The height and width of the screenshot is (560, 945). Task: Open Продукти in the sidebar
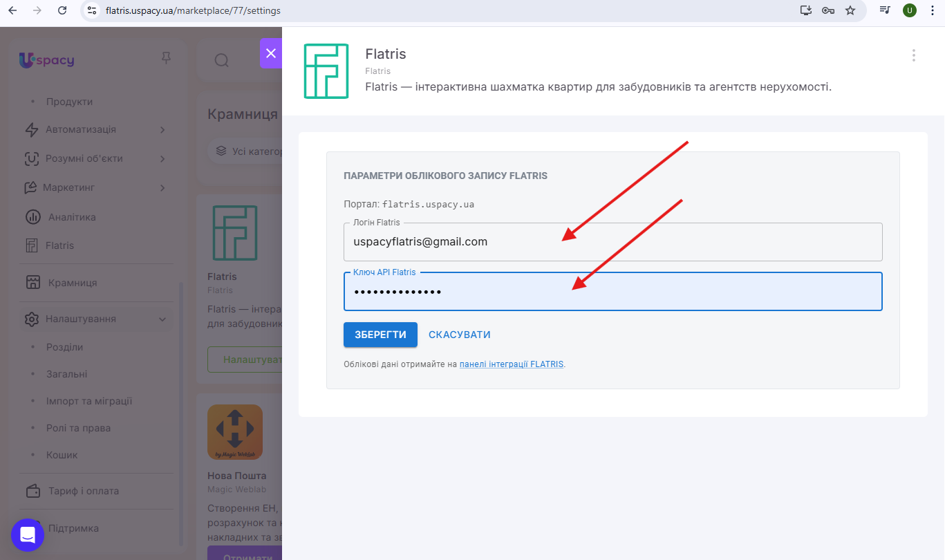(69, 102)
